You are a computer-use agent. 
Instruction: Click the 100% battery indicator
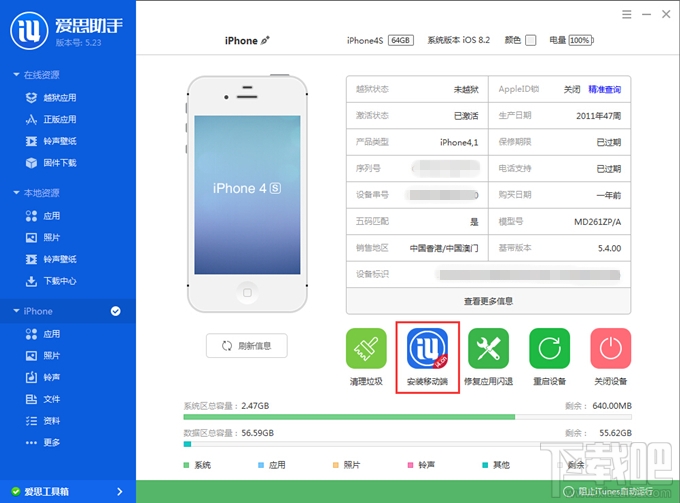[x=581, y=40]
